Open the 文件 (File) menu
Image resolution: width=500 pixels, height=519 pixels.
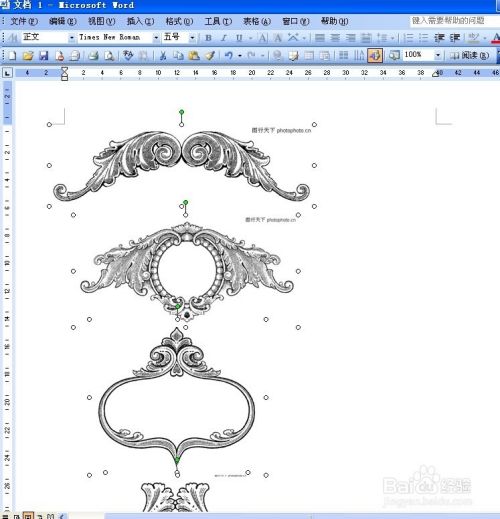[24, 21]
